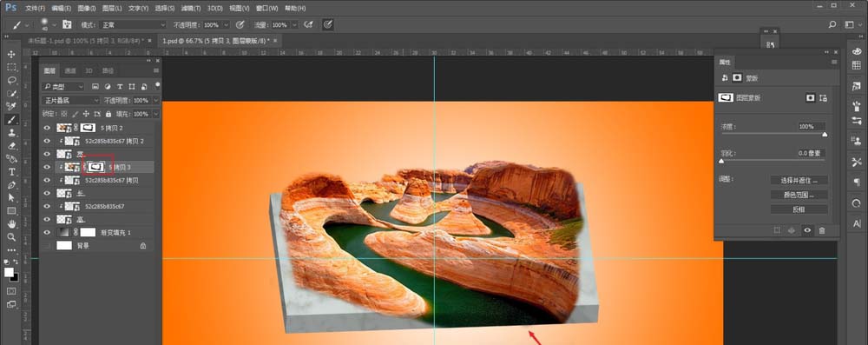The width and height of the screenshot is (868, 345).
Task: Open the brush settings panel icon
Action: pos(67,24)
